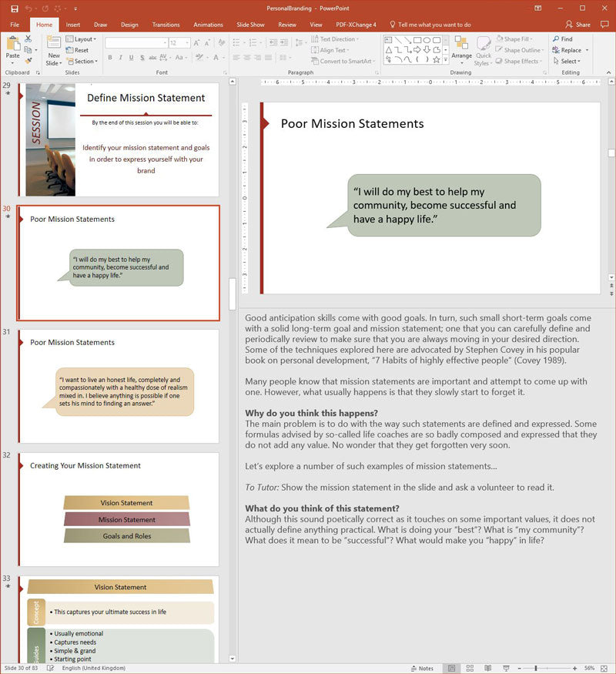Switch to the Design tab
This screenshot has height=674, width=616.
129,25
